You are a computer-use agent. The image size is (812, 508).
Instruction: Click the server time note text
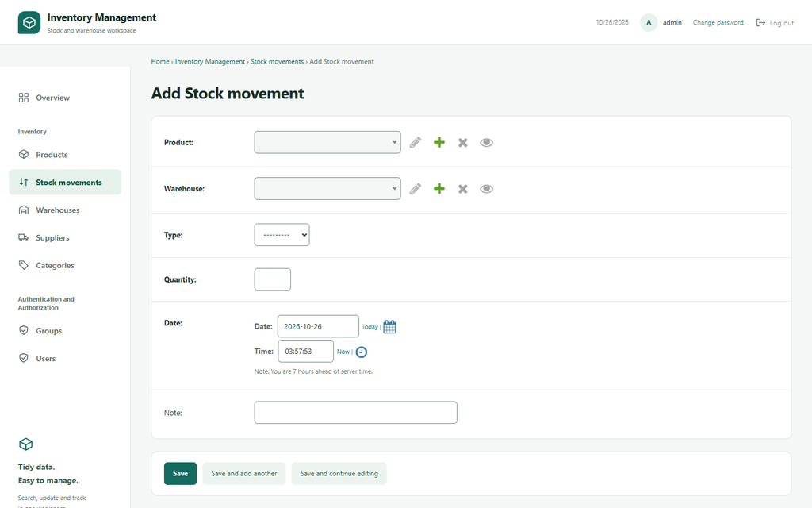pyautogui.click(x=313, y=371)
